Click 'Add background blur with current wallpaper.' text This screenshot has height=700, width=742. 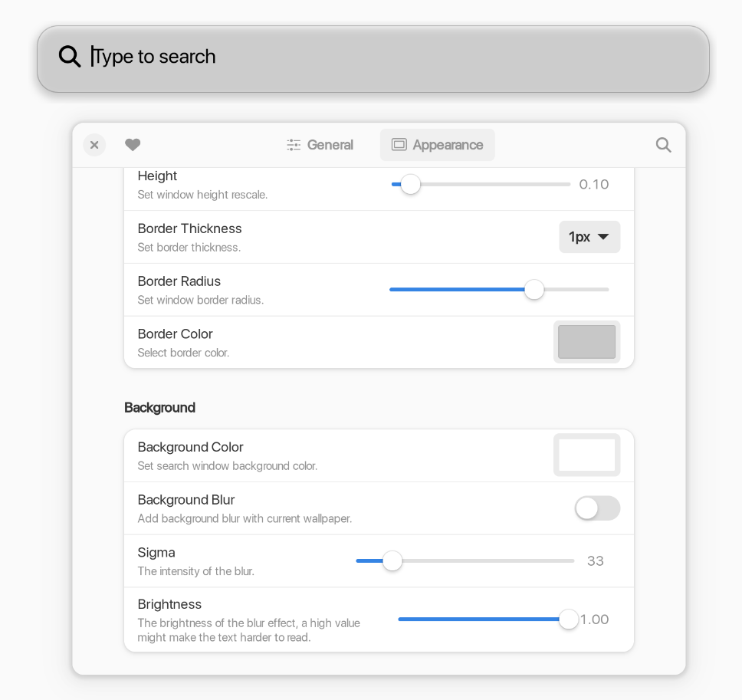click(x=245, y=519)
